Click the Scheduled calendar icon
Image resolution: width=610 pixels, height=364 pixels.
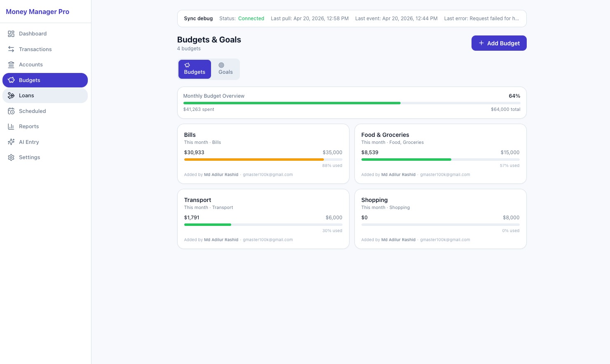click(11, 111)
